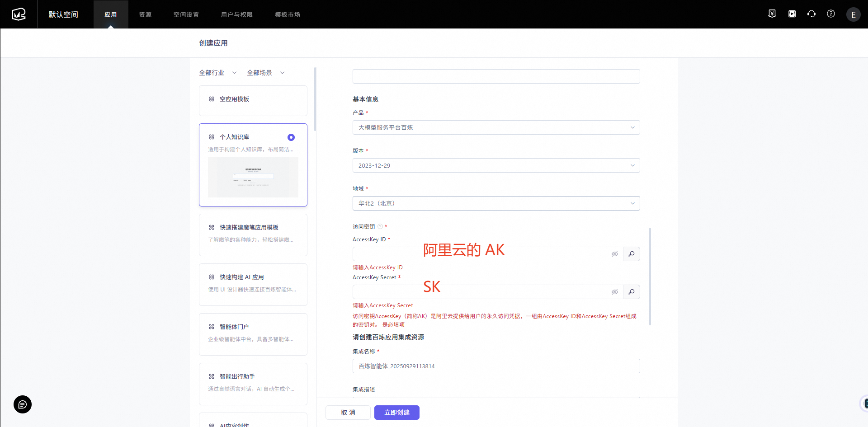The width and height of the screenshot is (868, 427).
Task: Open the video tutorials icon in the header
Action: [792, 14]
